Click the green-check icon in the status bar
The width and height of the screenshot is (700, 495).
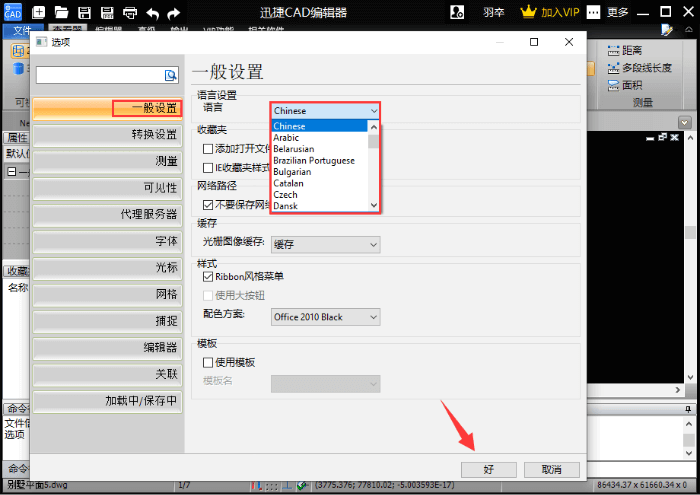pyautogui.click(x=302, y=486)
